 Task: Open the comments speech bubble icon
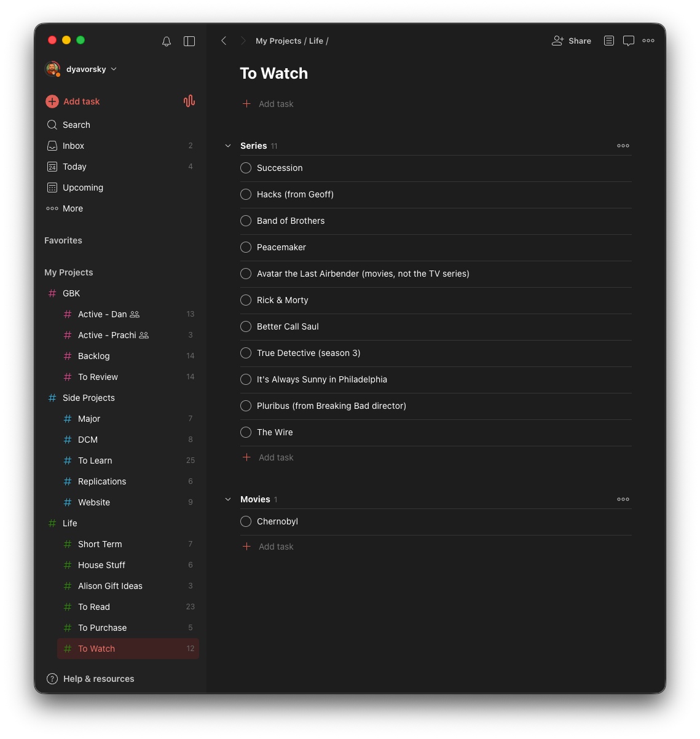629,41
